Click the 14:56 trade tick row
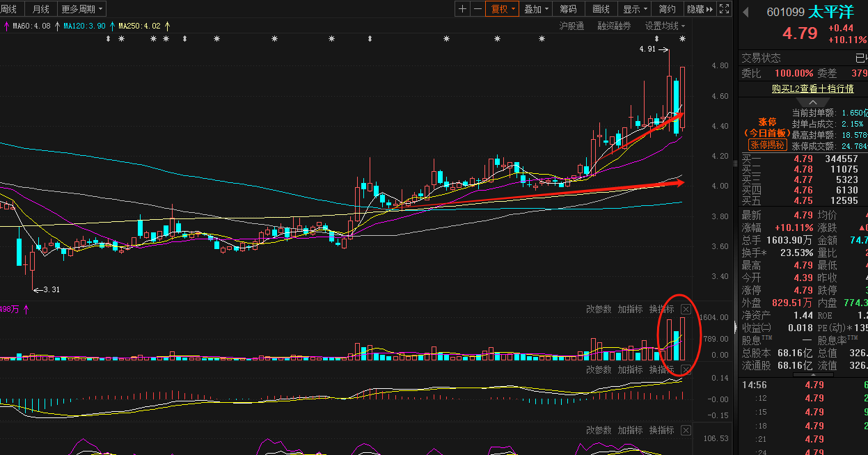This screenshot has height=455, width=868. click(803, 385)
